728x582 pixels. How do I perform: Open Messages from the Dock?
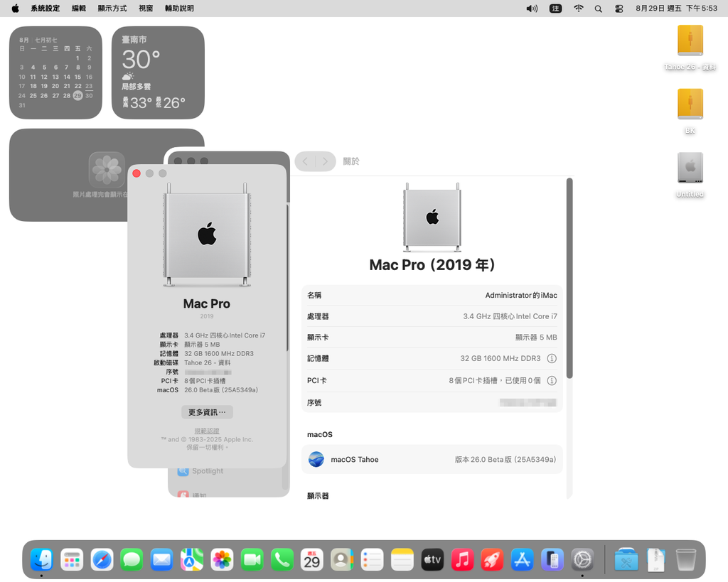132,559
